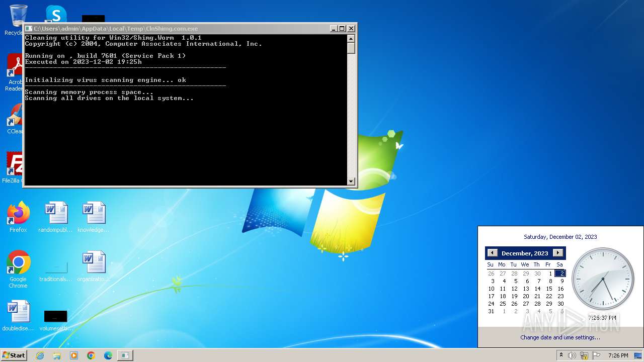The image size is (644, 362).
Task: Click the console scrollbar down arrow
Action: [x=351, y=181]
